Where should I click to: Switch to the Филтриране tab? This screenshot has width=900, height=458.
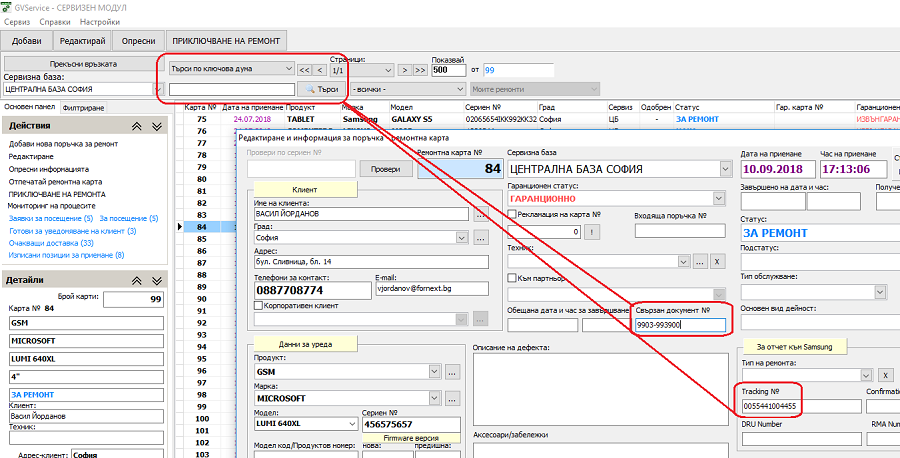(x=83, y=107)
